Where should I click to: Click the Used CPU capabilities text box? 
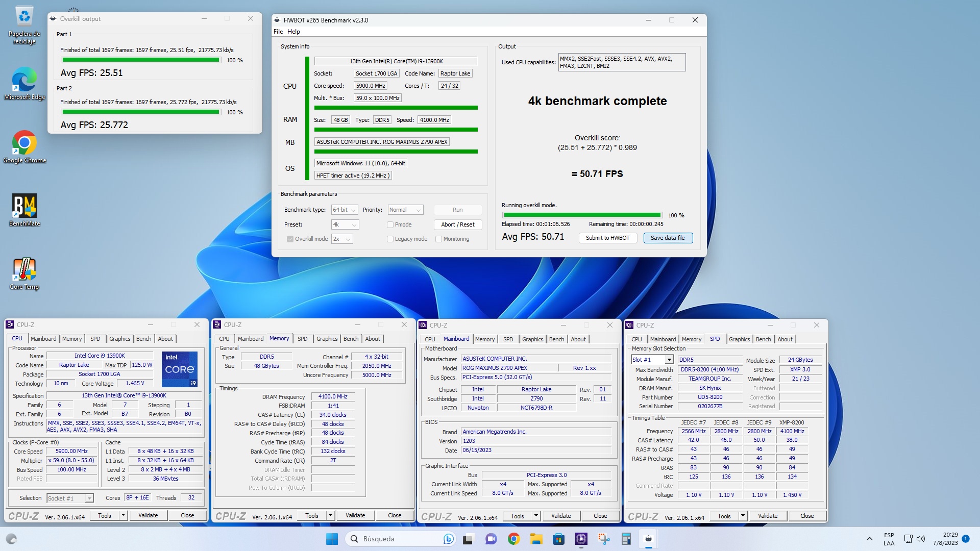coord(622,62)
